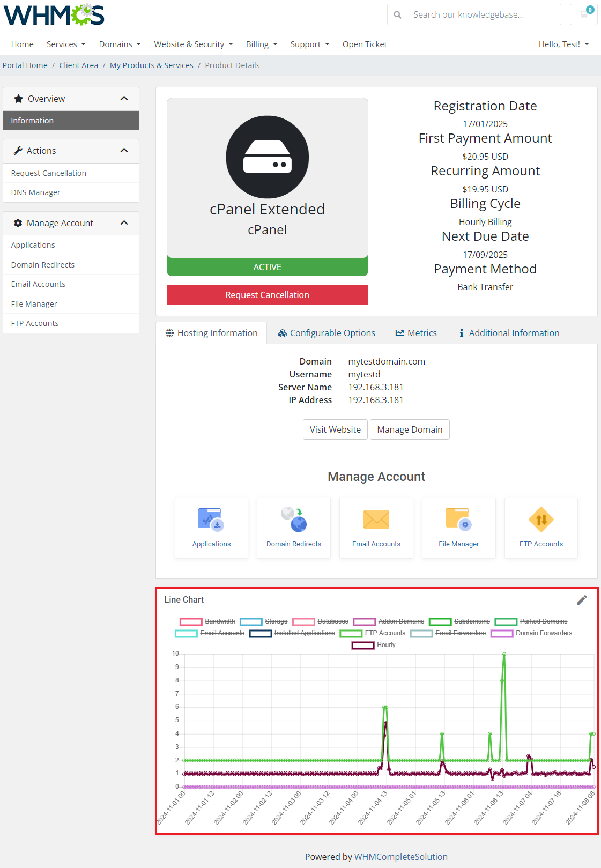Click the WHMCS logo
Screen dimensions: 601x868
54,14
